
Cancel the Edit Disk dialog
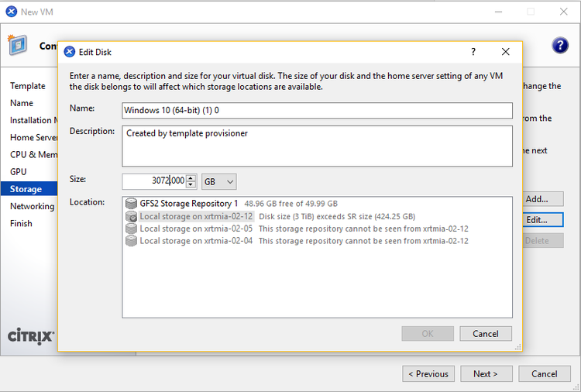tap(486, 333)
